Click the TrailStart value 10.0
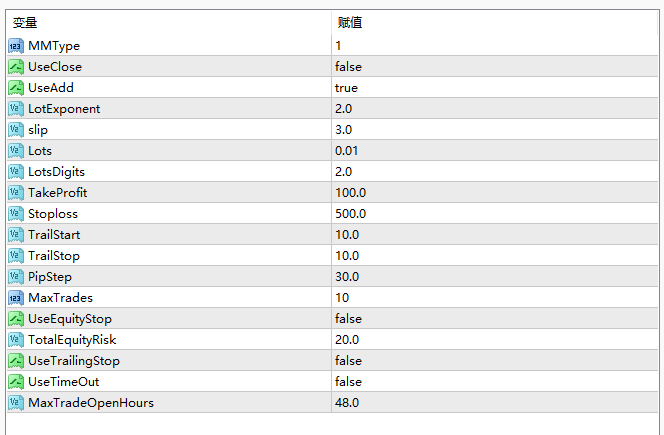 346,234
